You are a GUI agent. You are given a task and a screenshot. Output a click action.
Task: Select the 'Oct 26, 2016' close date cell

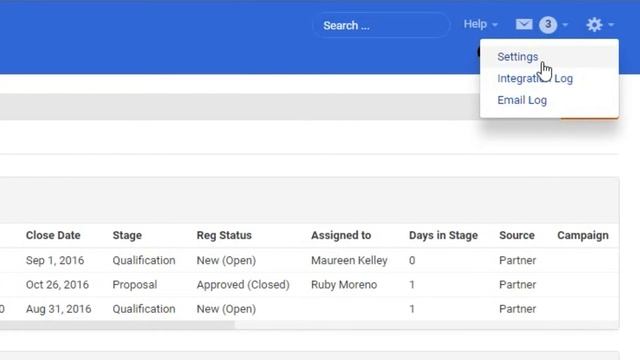click(x=57, y=284)
